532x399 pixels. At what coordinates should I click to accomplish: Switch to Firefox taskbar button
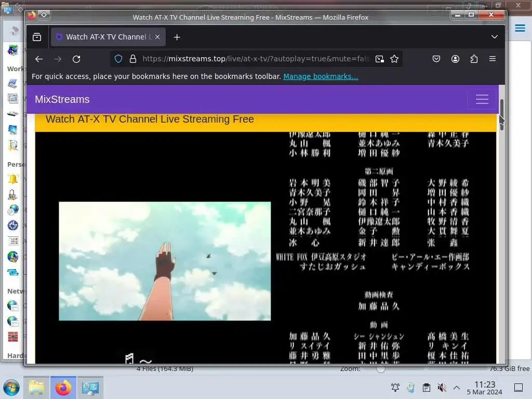(63, 388)
